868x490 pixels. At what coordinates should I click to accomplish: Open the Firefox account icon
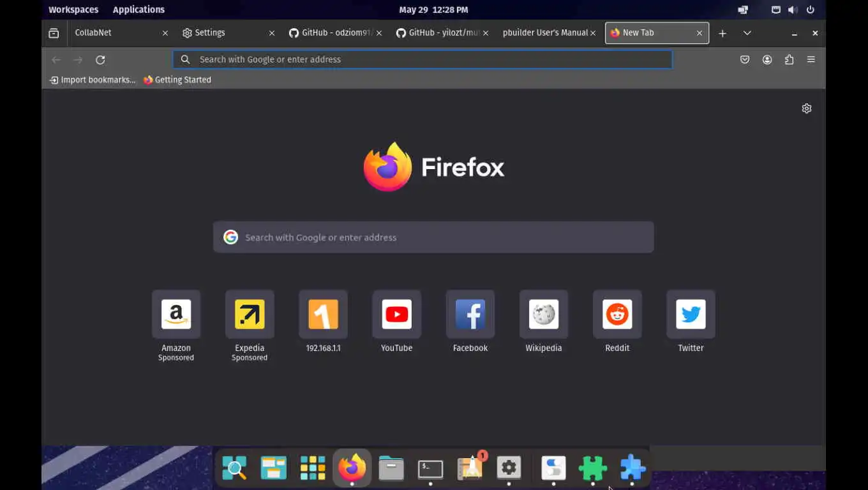(x=767, y=59)
